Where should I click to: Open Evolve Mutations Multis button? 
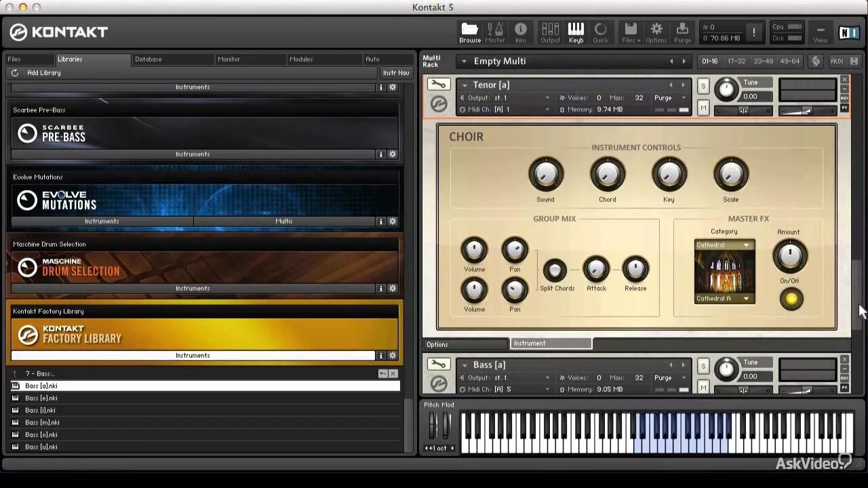[284, 221]
